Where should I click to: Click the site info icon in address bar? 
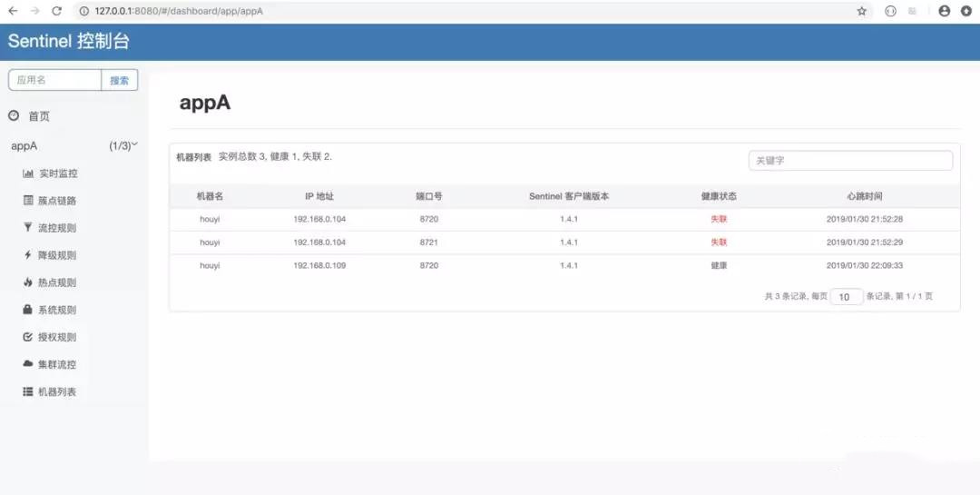(84, 11)
